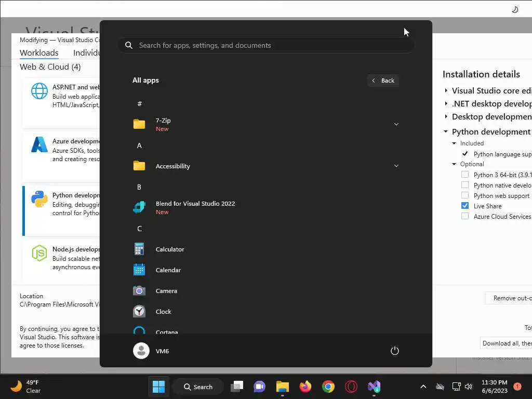Open Visual Studio Installer taskbar icon

click(x=374, y=387)
